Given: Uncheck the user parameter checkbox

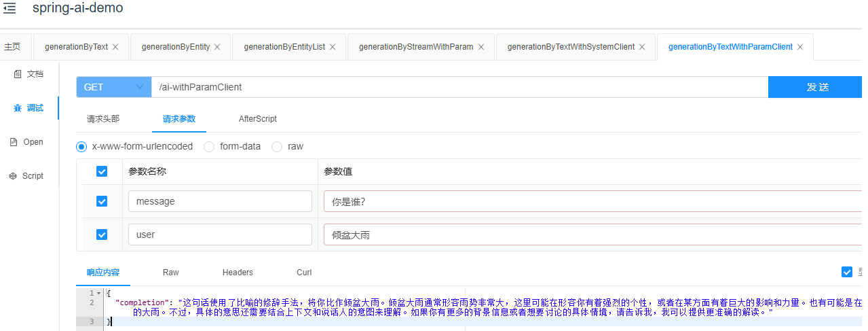Looking at the screenshot, I should point(102,234).
